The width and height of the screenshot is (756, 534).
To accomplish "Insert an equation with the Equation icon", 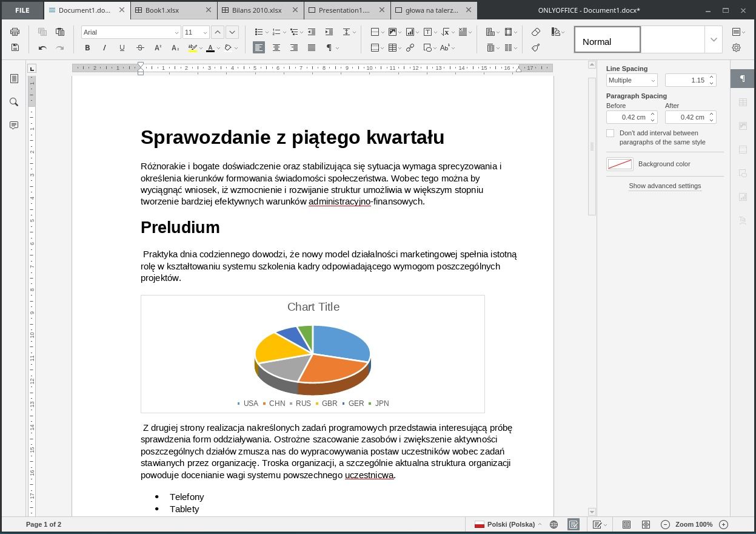I will 445,32.
